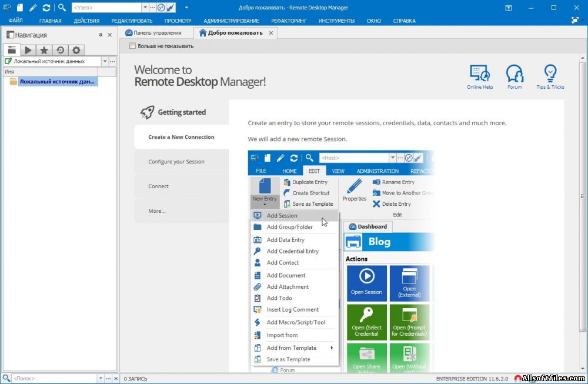Open the ГЛАВНАЯ ribbon tab

[x=50, y=21]
